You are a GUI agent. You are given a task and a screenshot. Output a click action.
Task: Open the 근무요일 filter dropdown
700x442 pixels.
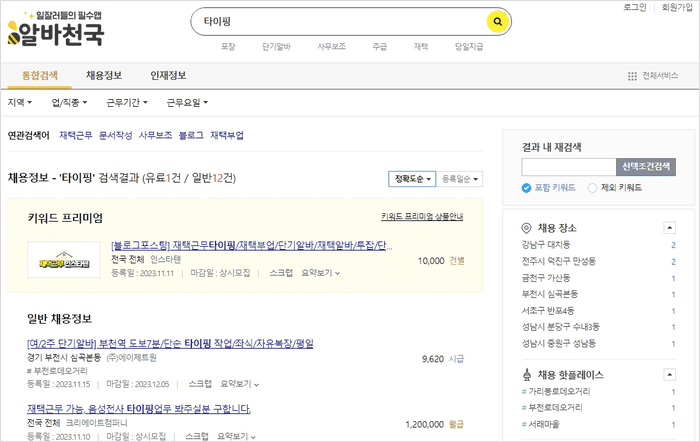click(x=187, y=103)
